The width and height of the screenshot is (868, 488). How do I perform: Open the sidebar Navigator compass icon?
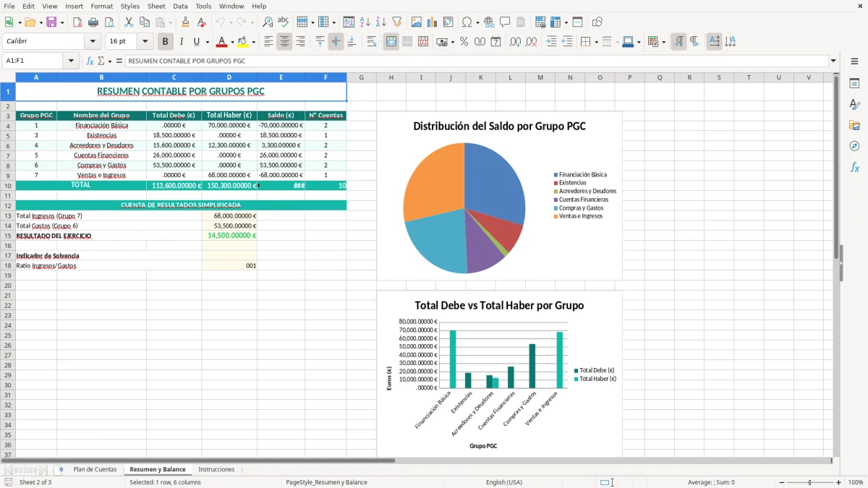tap(854, 146)
